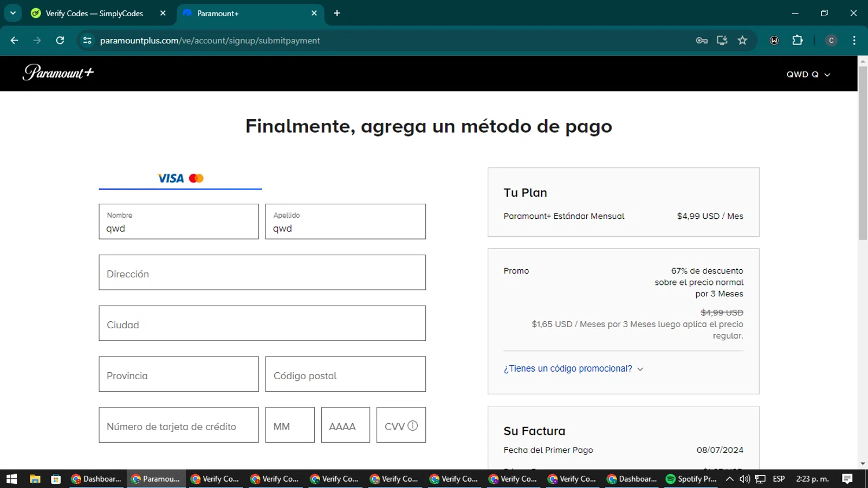The height and width of the screenshot is (488, 868).
Task: Open the Chrome three-dot menu
Action: coord(854,41)
